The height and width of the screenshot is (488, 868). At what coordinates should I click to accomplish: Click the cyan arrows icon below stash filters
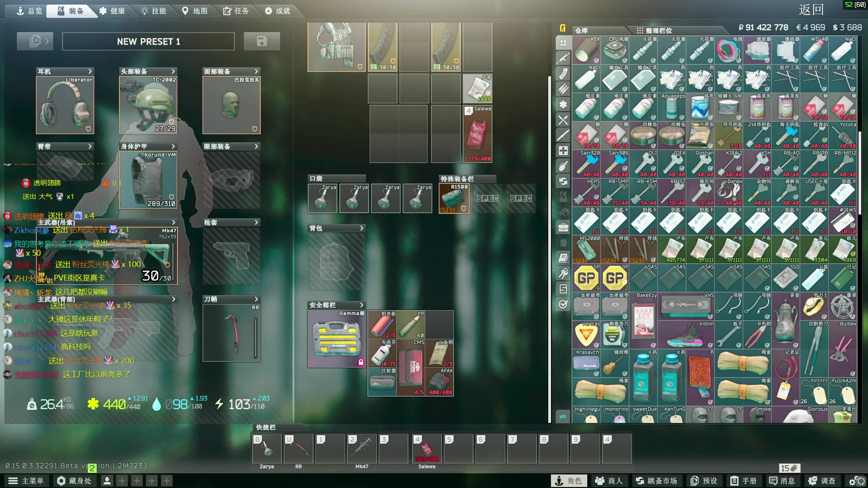(563, 416)
